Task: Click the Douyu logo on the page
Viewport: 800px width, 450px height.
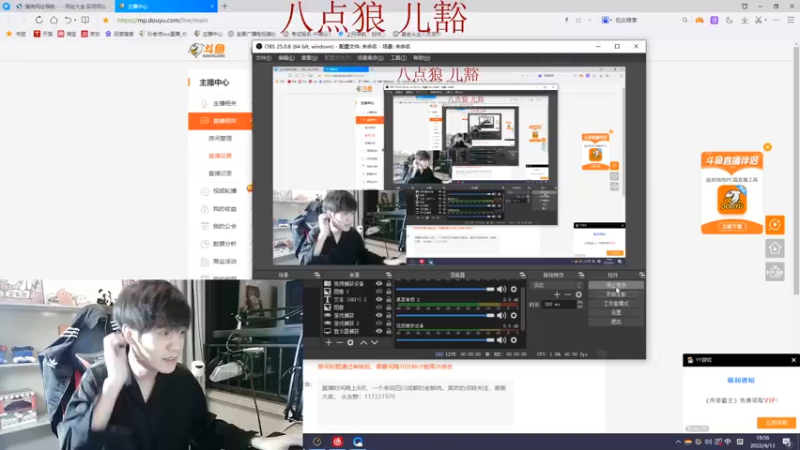Action: click(207, 50)
